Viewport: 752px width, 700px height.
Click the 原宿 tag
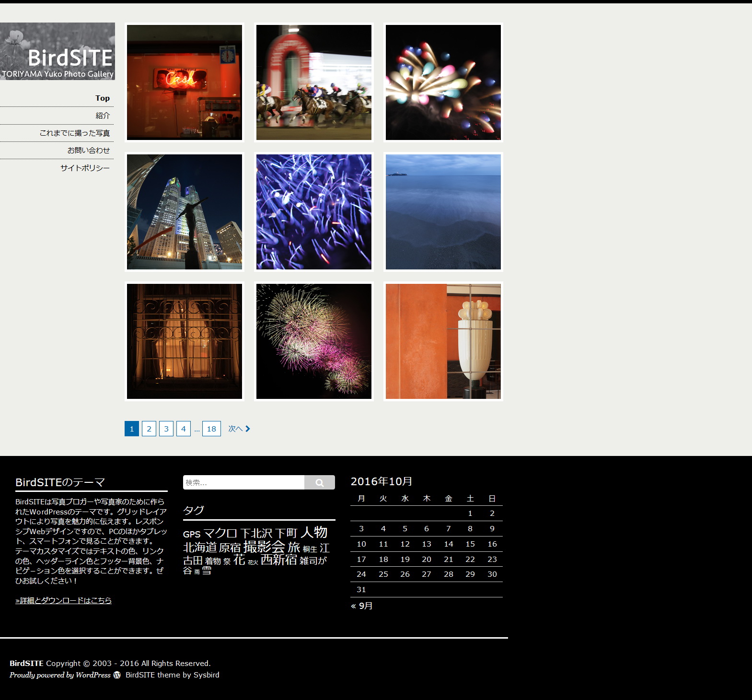pyautogui.click(x=230, y=548)
